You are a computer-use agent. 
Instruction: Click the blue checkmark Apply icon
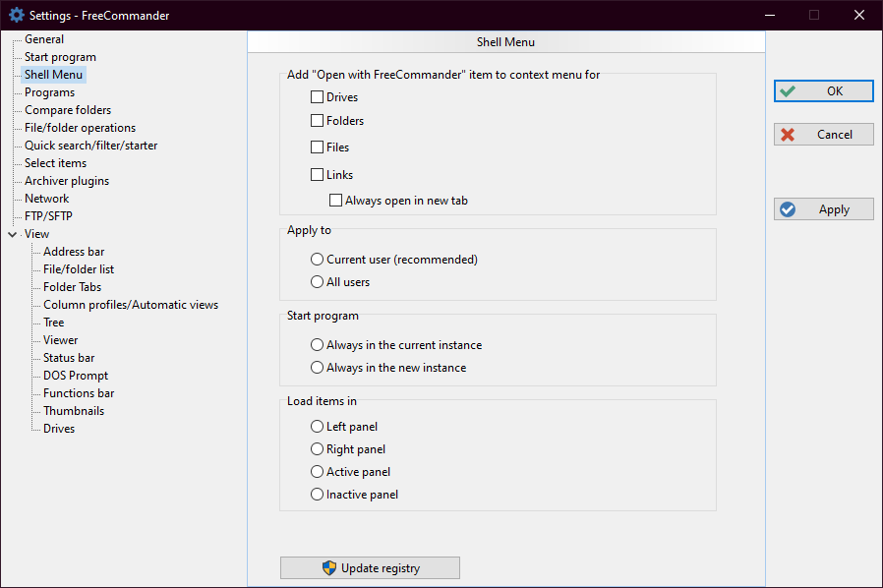[788, 209]
